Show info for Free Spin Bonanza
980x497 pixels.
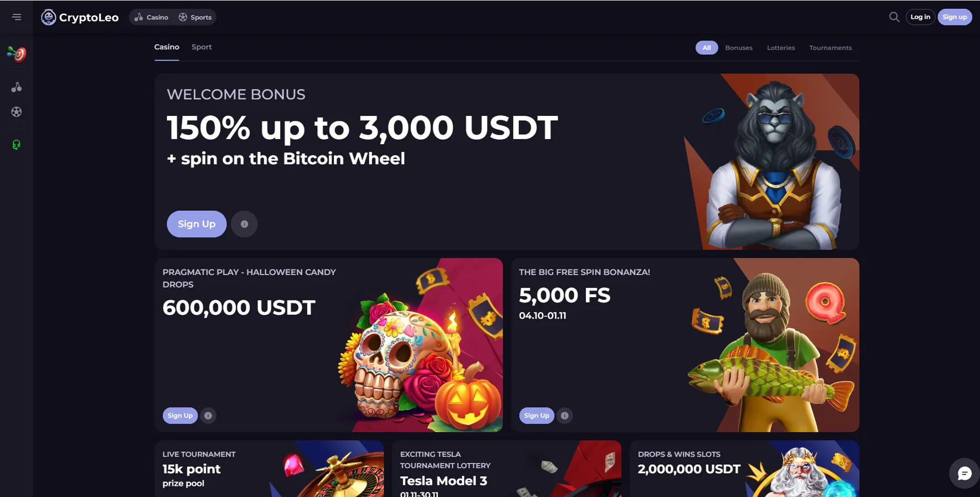(564, 416)
